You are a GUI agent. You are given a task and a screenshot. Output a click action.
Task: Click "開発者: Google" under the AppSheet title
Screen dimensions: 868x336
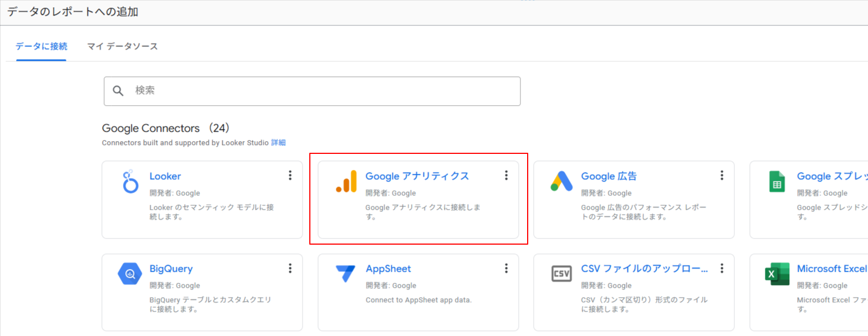click(391, 286)
